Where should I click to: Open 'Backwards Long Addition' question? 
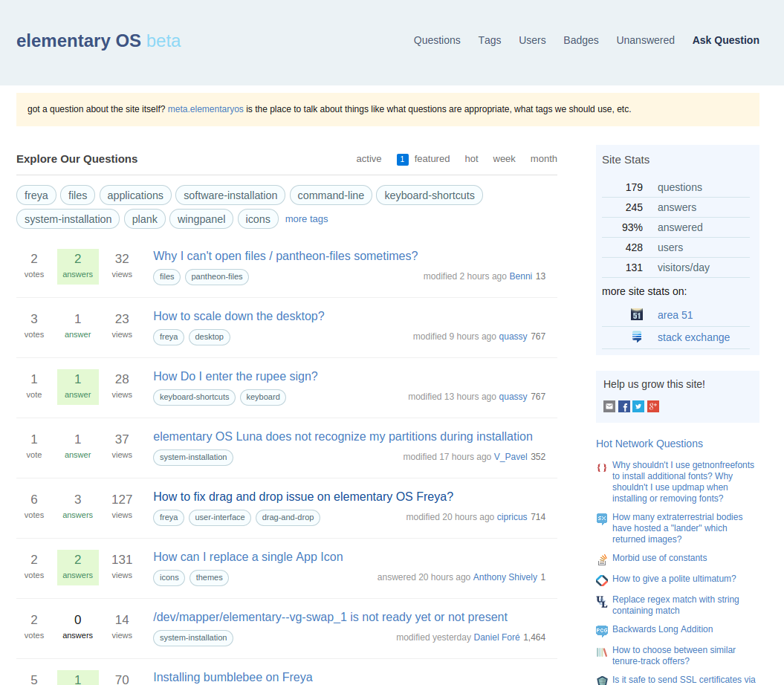[x=663, y=629]
